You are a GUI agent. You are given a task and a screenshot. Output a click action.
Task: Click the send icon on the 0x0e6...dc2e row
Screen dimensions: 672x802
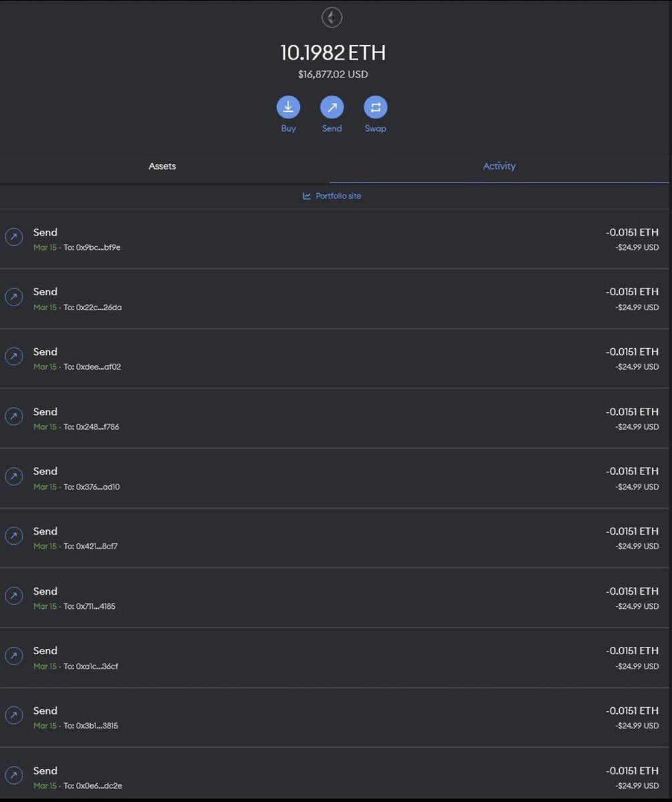pos(14,777)
